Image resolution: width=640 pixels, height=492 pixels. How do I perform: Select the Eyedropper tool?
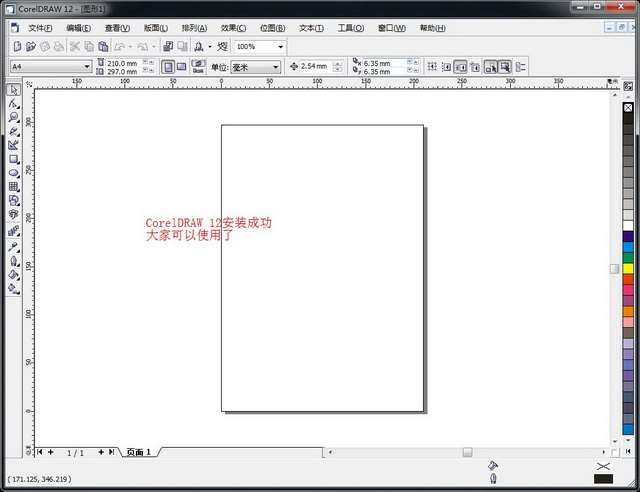(14, 244)
